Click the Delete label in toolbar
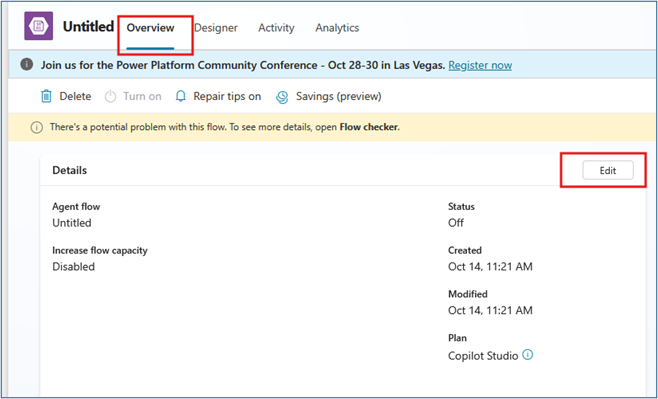Viewport: 658px width, 399px height. point(75,96)
